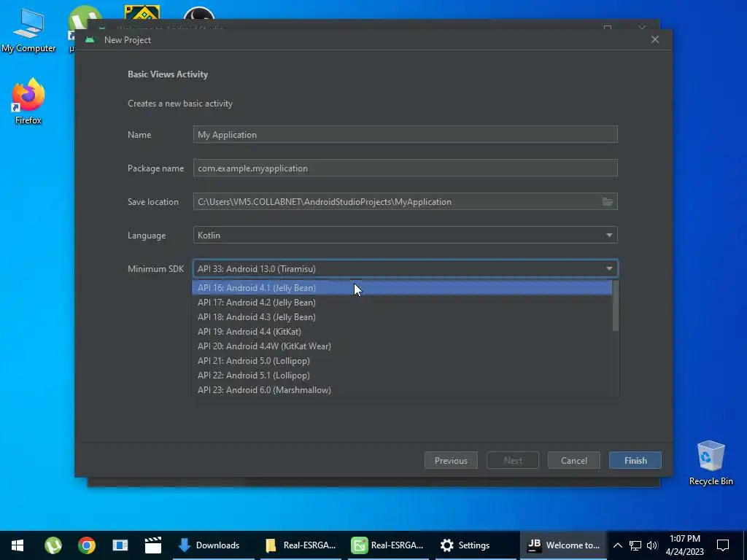Open the Firefox desktop shortcut

click(x=28, y=101)
